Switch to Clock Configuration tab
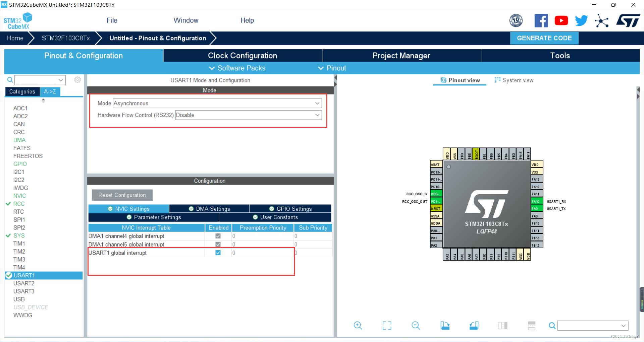Image resolution: width=644 pixels, height=342 pixels. (x=243, y=56)
